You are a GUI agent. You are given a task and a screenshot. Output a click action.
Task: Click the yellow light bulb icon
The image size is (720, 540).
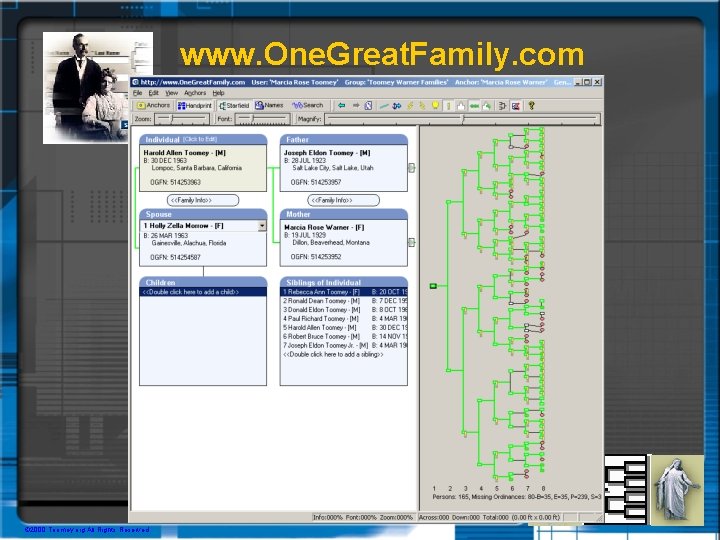pos(435,106)
